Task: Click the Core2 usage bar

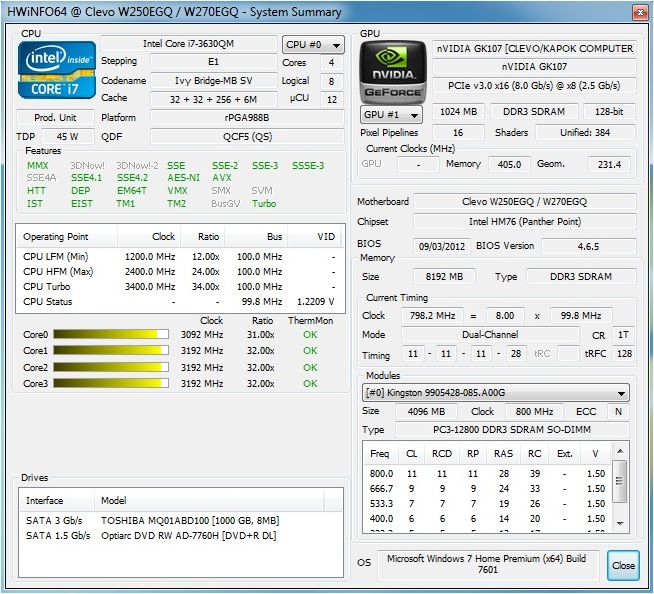Action: [x=111, y=367]
